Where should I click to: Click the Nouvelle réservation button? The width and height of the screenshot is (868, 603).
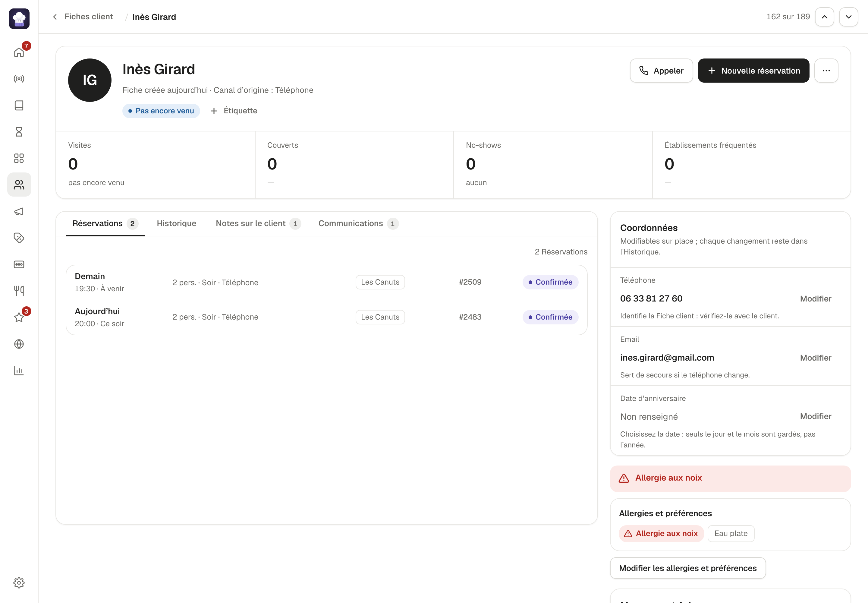click(753, 70)
